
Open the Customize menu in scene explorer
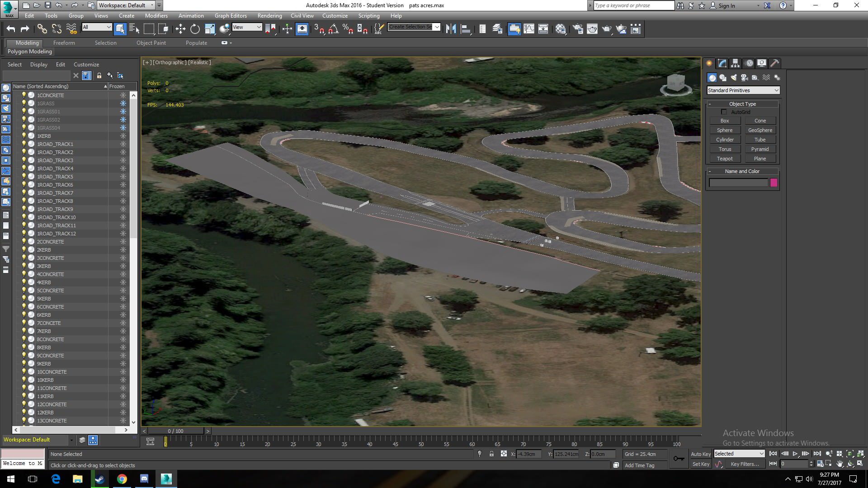click(x=86, y=65)
